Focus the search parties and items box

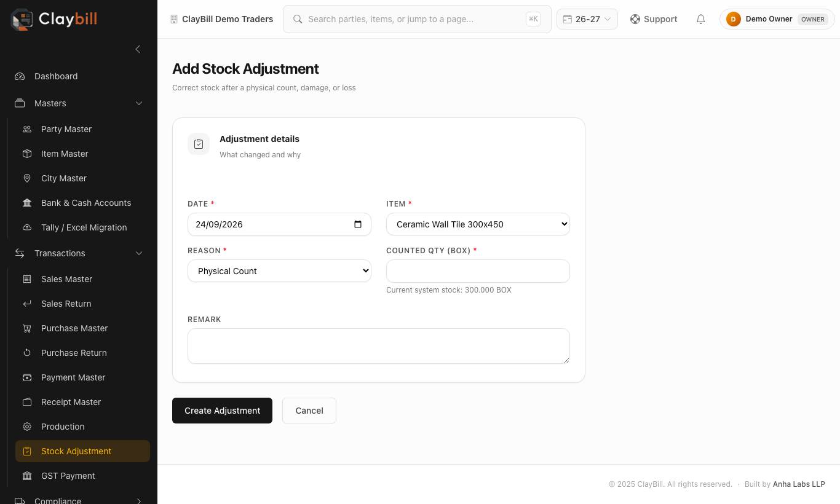[x=417, y=19]
